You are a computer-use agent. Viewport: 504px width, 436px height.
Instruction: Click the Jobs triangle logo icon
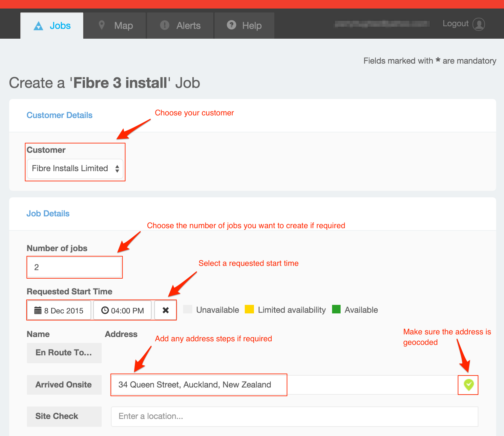click(x=38, y=26)
